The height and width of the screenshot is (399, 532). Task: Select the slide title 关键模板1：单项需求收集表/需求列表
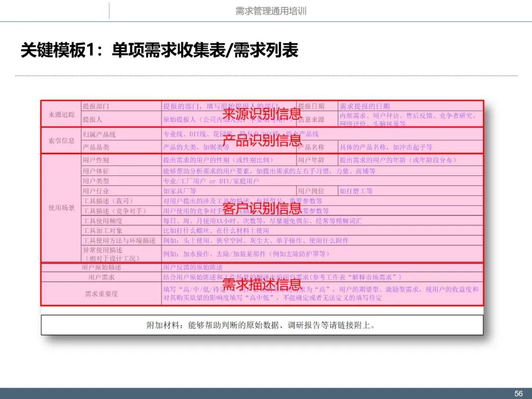click(160, 50)
